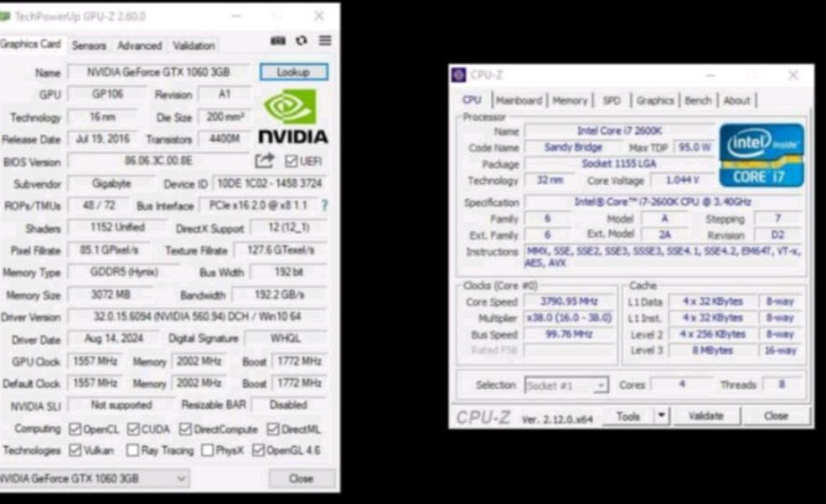Open the GPU selection dropdown in GPU-Z
The image size is (826, 504).
click(94, 478)
